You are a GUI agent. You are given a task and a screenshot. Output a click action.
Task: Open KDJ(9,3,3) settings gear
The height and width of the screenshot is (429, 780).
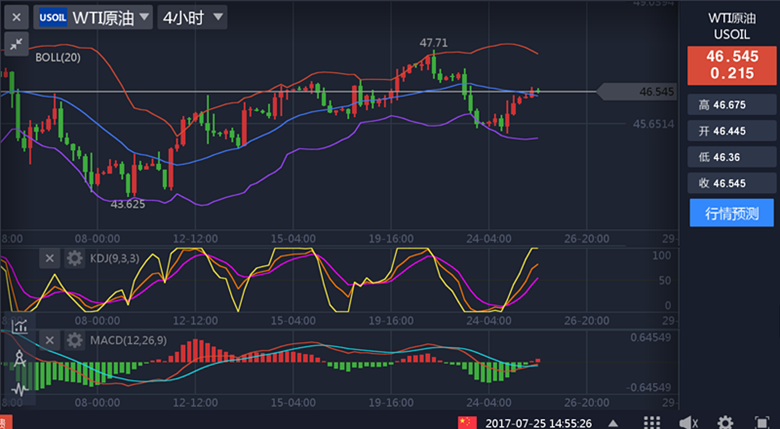[x=74, y=258]
